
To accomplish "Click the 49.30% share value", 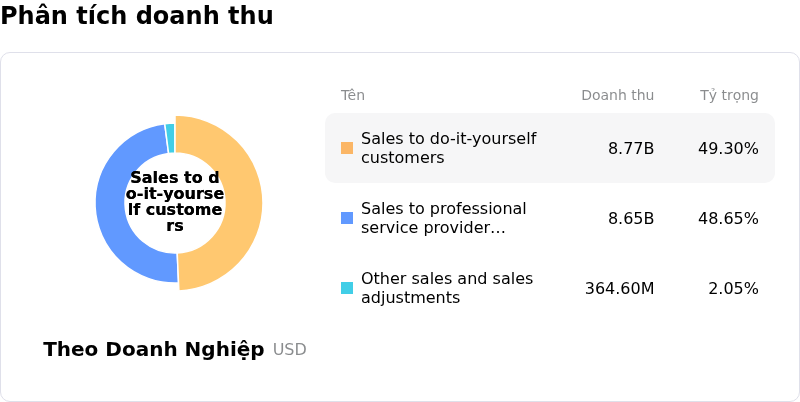I will pyautogui.click(x=728, y=149).
